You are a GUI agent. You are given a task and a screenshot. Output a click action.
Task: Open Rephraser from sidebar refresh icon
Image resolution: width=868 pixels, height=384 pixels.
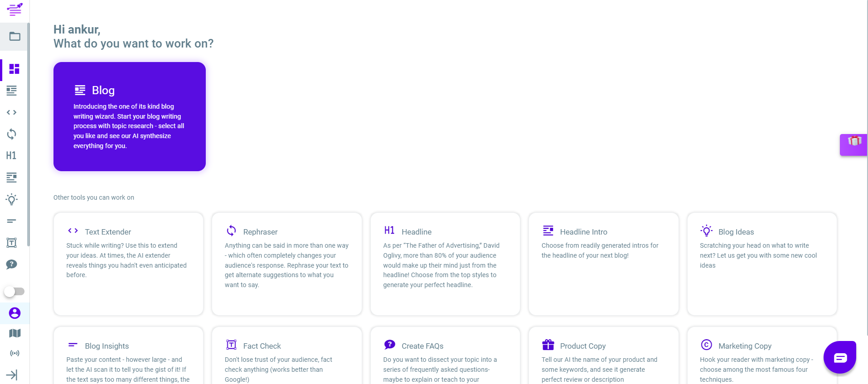(12, 134)
